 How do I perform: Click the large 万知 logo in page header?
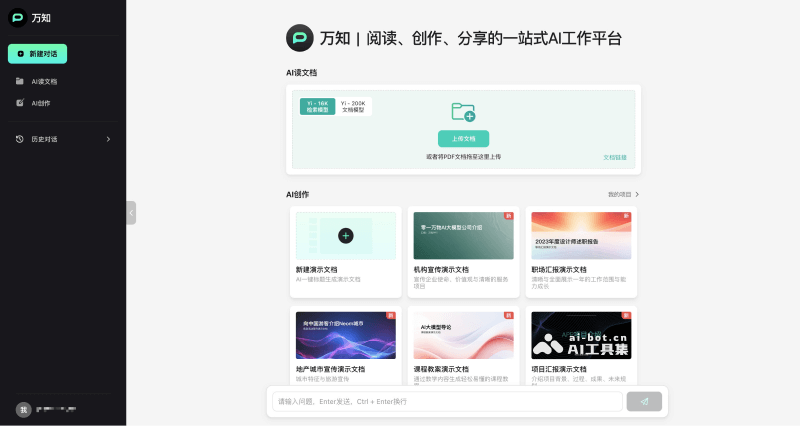point(300,39)
